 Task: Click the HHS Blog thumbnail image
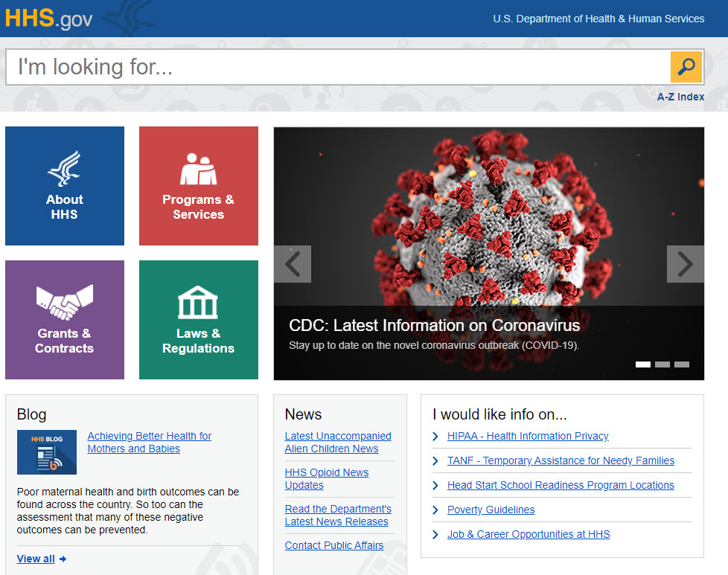[47, 452]
